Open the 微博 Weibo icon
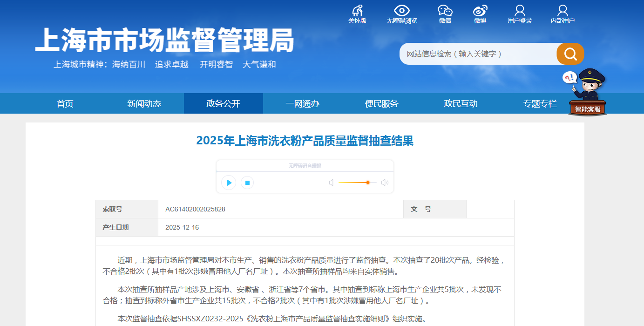The height and width of the screenshot is (326, 644). pos(480,11)
